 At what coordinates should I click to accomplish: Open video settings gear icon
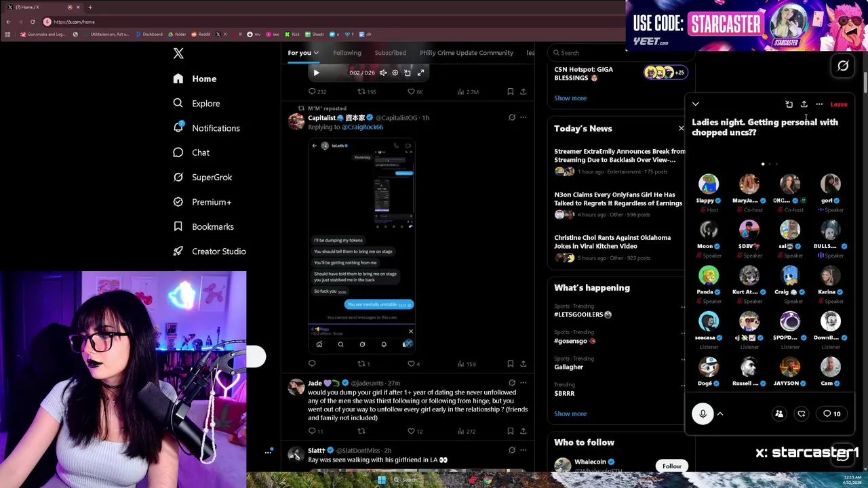click(395, 73)
